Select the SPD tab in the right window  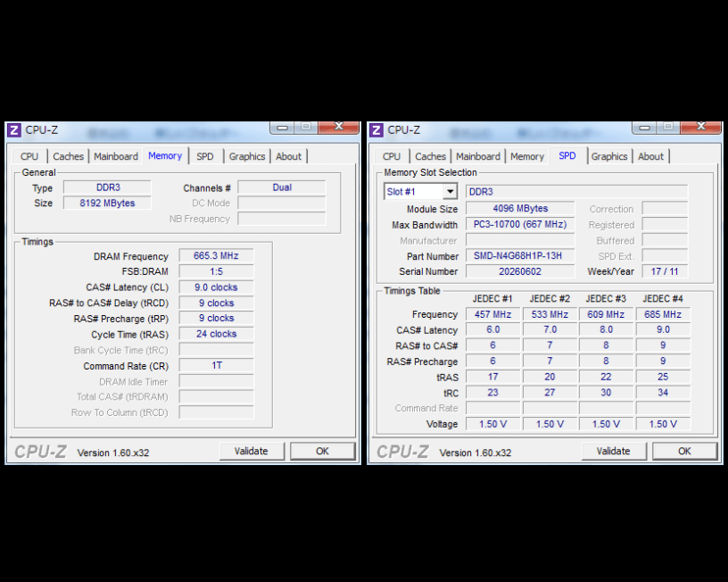[x=567, y=155]
